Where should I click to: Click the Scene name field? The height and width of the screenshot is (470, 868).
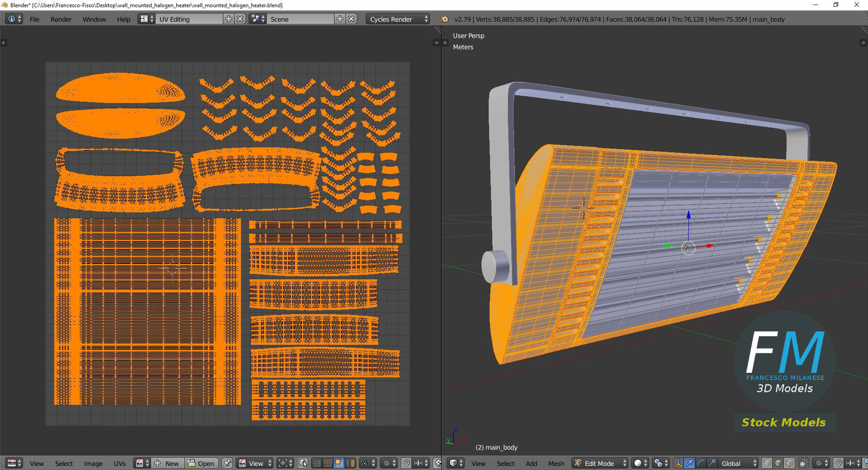301,19
